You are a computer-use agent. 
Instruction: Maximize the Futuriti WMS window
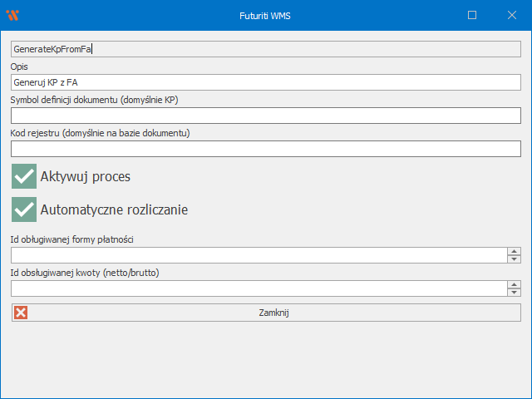(472, 15)
